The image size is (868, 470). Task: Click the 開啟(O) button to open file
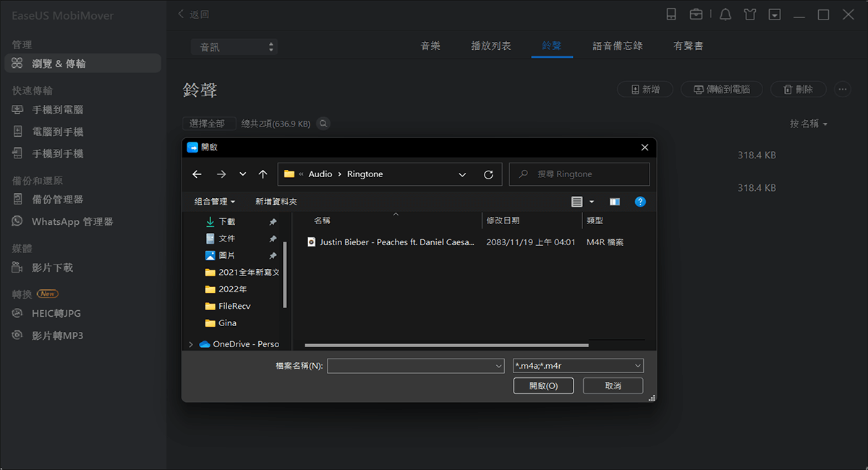click(543, 385)
